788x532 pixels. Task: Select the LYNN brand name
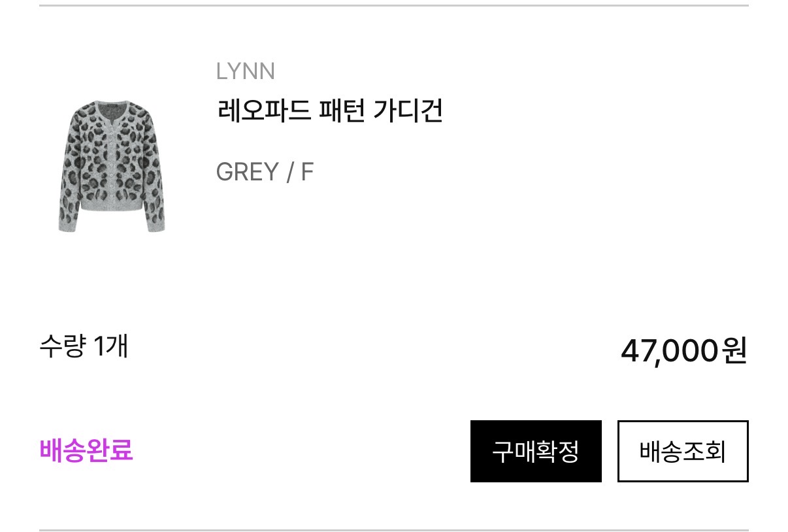(246, 71)
